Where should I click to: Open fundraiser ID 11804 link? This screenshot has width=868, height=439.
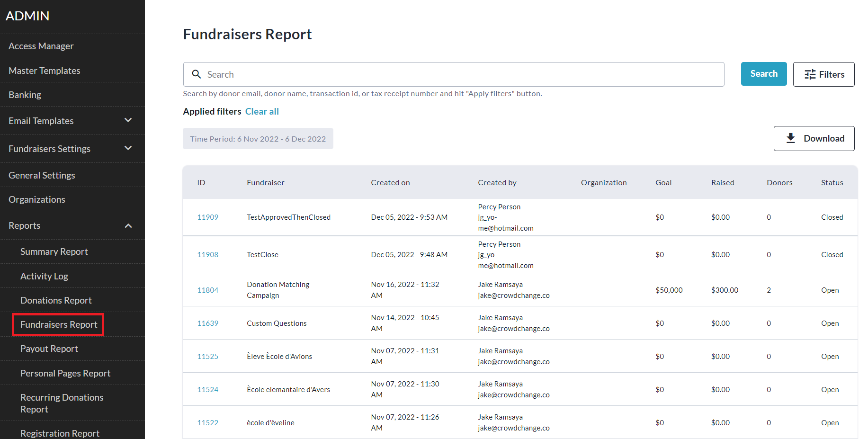pyautogui.click(x=207, y=290)
